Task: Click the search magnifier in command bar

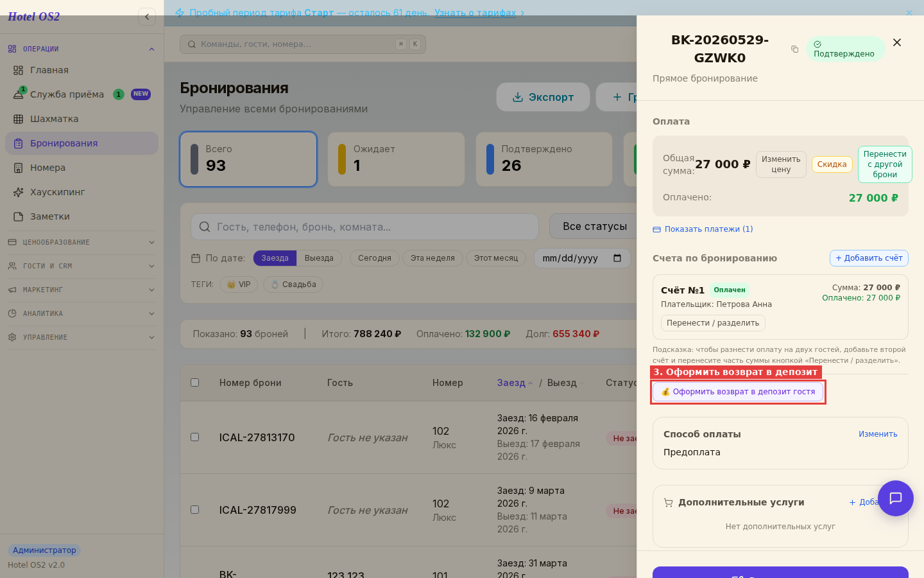Action: coord(192,44)
